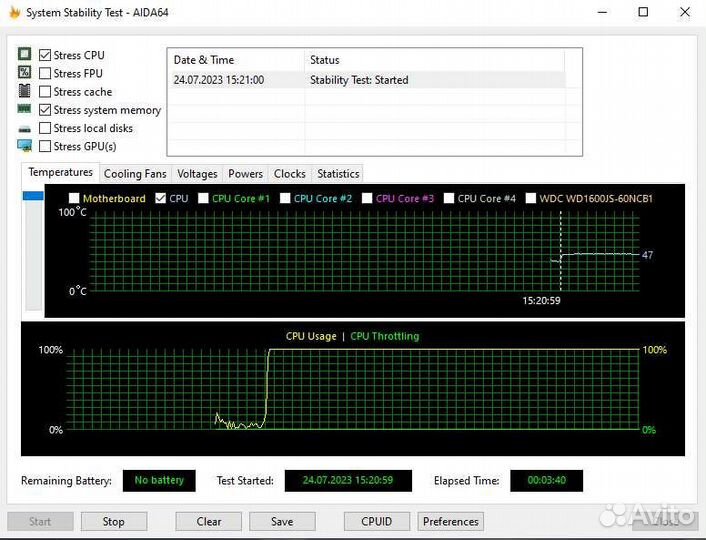
Task: Click the AIDA64 flame icon in title bar
Action: coord(15,12)
